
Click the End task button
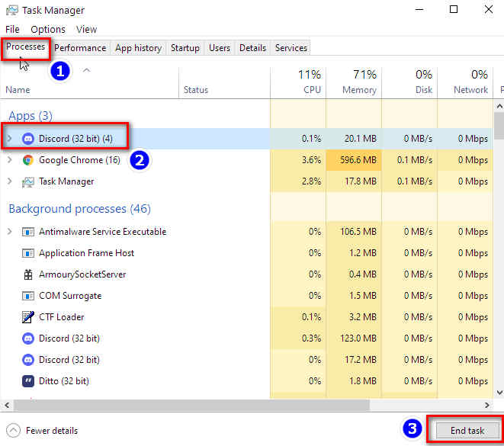point(467,431)
